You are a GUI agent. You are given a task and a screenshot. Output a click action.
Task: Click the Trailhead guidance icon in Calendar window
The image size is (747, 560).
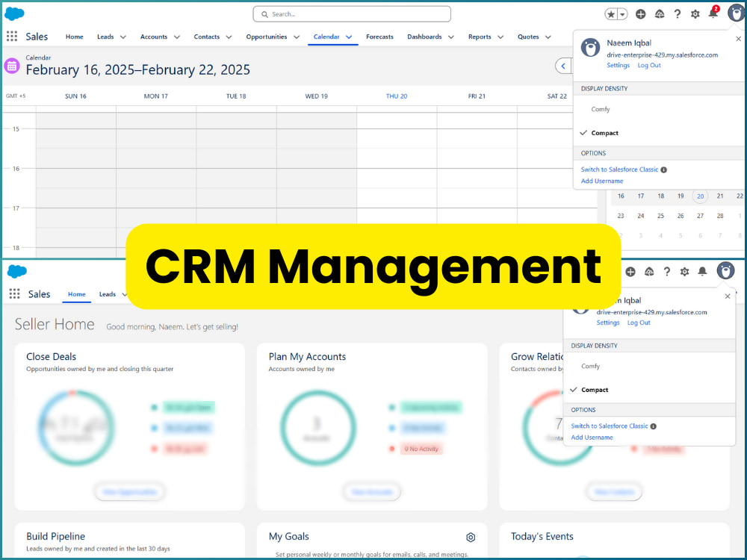(660, 14)
